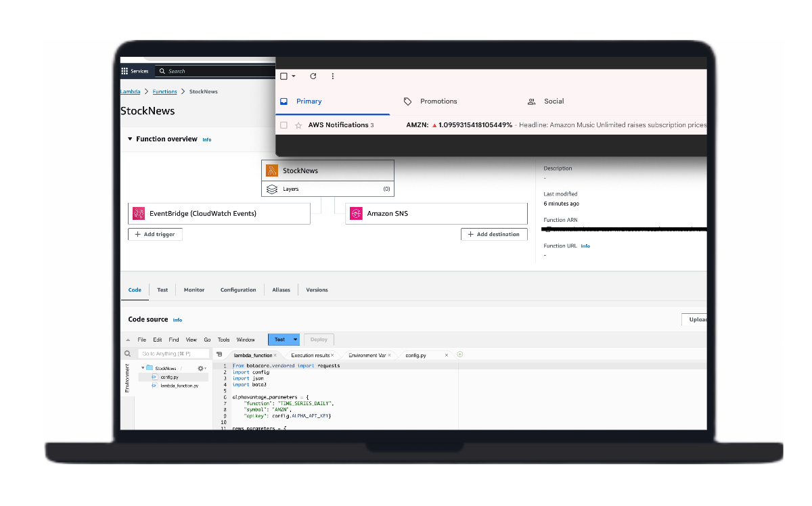Switch to Environment Var editor tab

[x=367, y=355]
